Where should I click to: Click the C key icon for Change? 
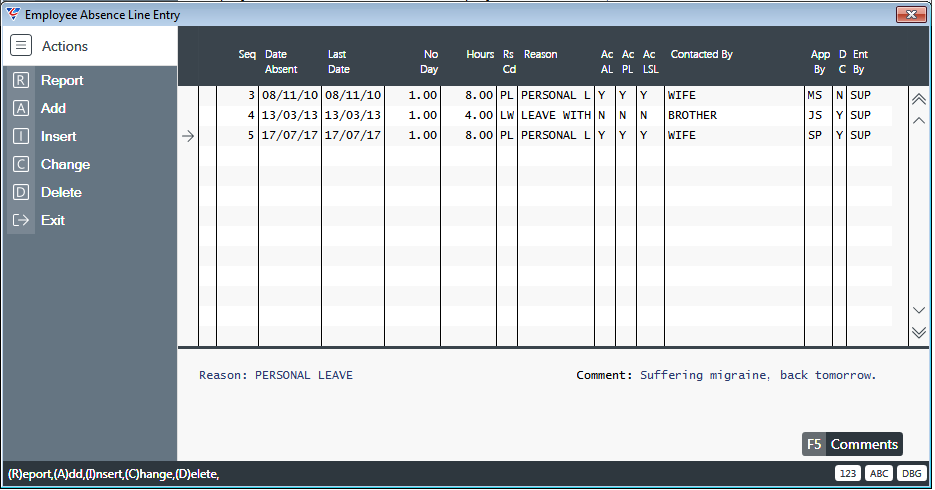[21, 164]
